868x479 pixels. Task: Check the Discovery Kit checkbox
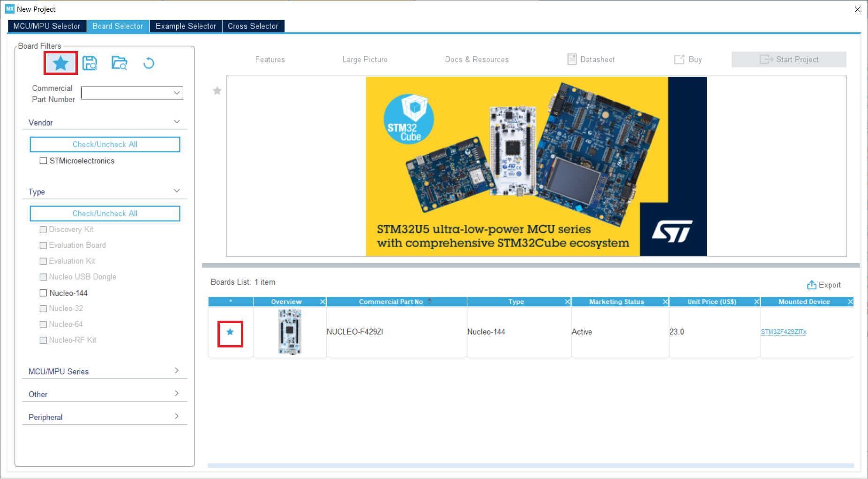click(43, 229)
